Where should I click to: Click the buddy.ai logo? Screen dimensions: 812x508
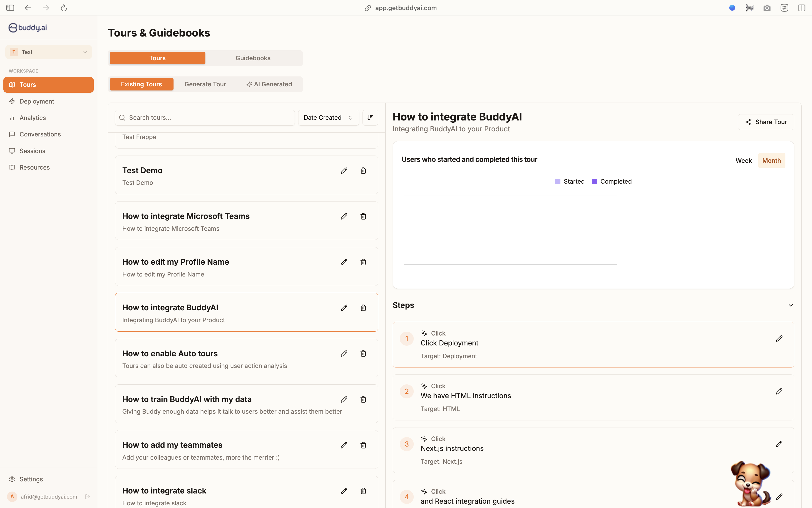28,28
